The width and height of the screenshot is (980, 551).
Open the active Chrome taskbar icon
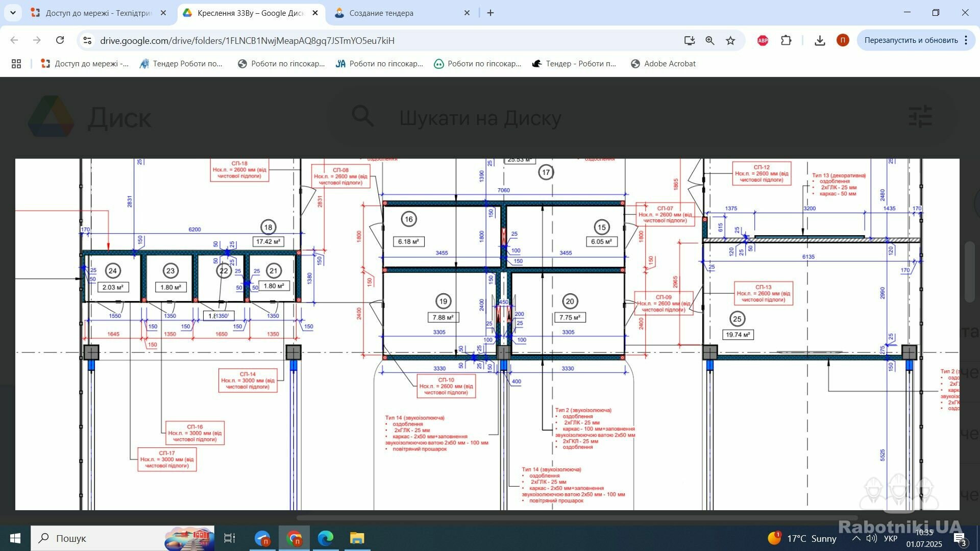(x=294, y=538)
